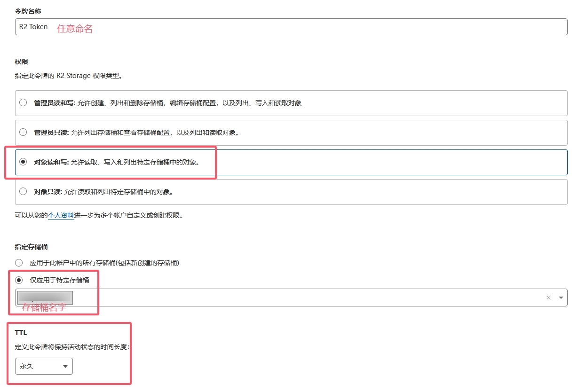The height and width of the screenshot is (392, 586).
Task: Click the 应用于此帐户中的所有存储桶 label text
Action: coord(104,263)
